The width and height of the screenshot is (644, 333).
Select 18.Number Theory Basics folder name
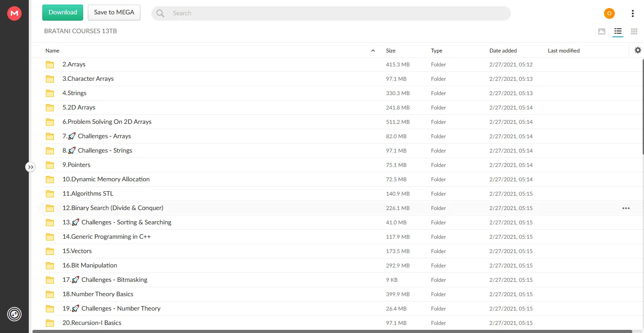pos(98,294)
